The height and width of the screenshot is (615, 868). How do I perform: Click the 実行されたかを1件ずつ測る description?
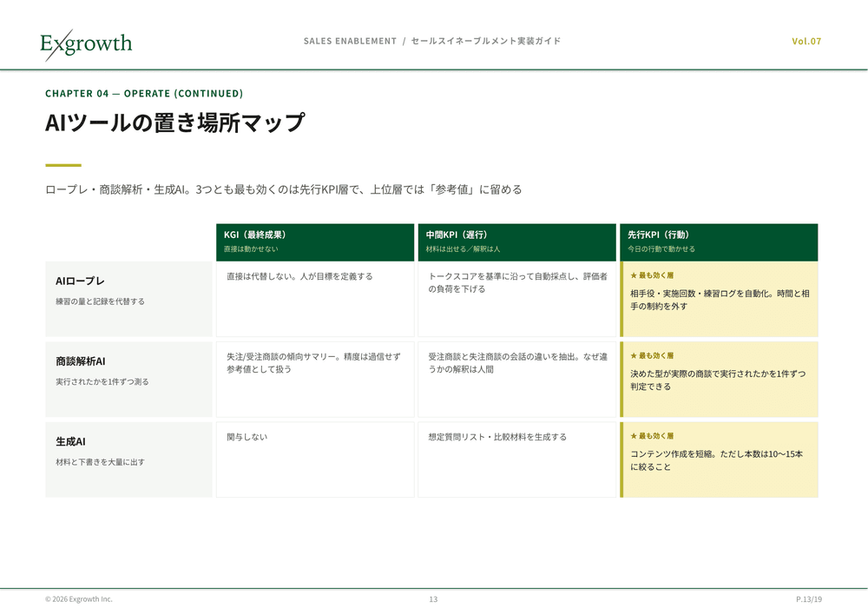coord(102,381)
